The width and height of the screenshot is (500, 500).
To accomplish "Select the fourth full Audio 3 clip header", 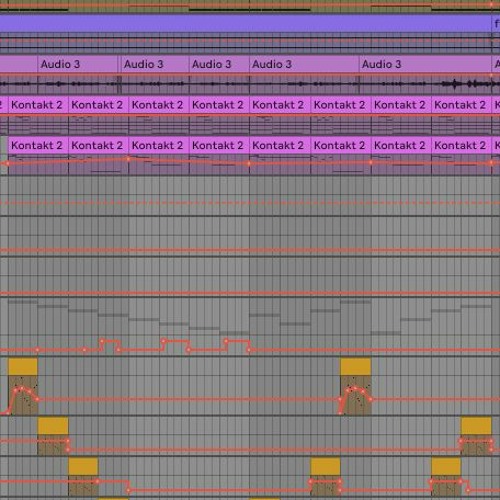I will click(x=304, y=64).
